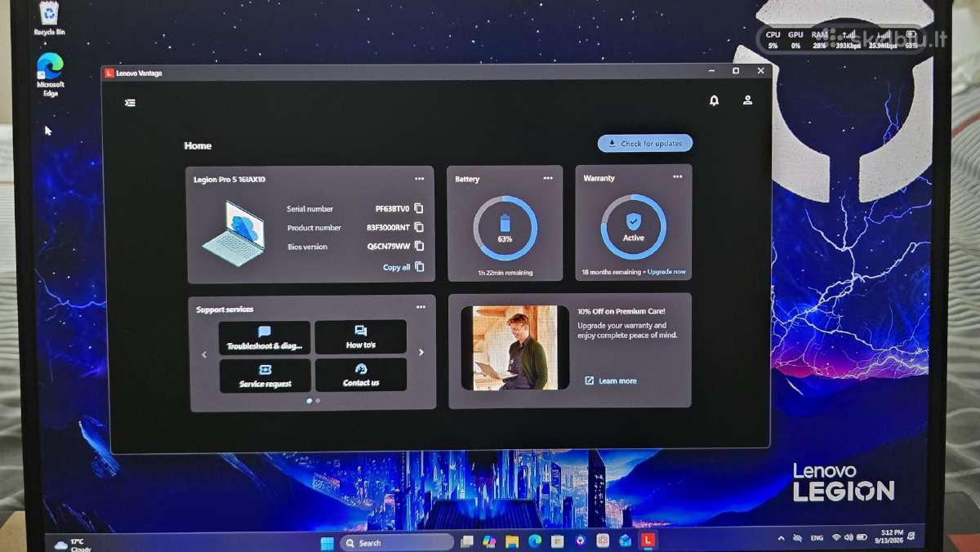Click the GPU 0% overlay reading
Viewport: 980px width, 552px height.
pyautogui.click(x=795, y=40)
